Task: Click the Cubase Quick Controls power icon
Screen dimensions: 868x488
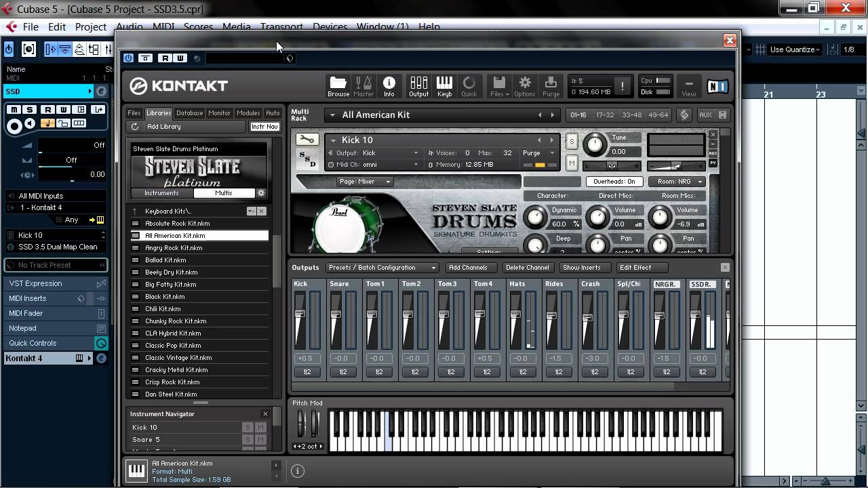Action: (101, 343)
